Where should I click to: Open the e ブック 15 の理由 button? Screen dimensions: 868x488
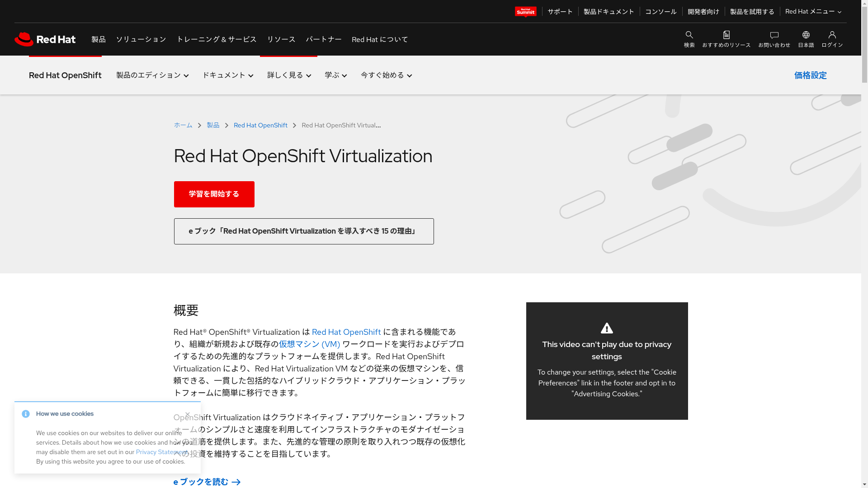(x=304, y=231)
